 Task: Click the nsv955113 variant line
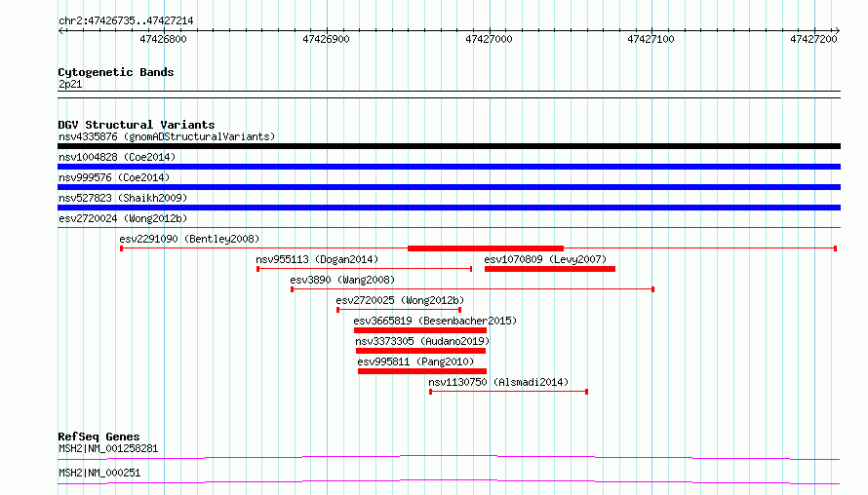point(364,269)
